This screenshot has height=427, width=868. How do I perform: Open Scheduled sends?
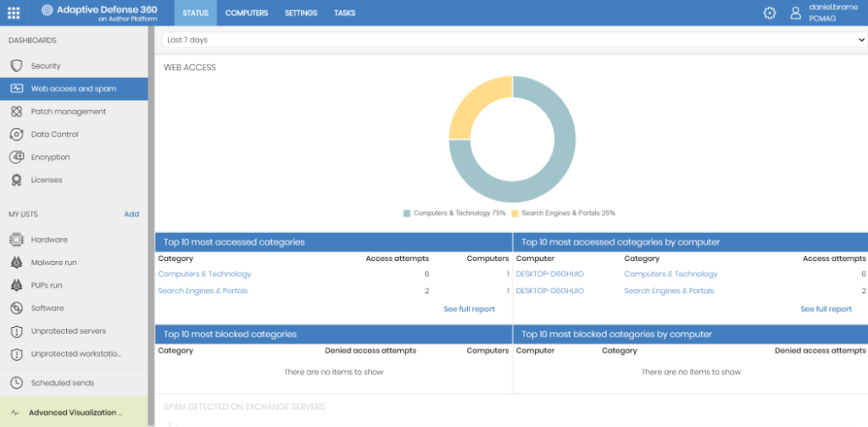coord(74,383)
